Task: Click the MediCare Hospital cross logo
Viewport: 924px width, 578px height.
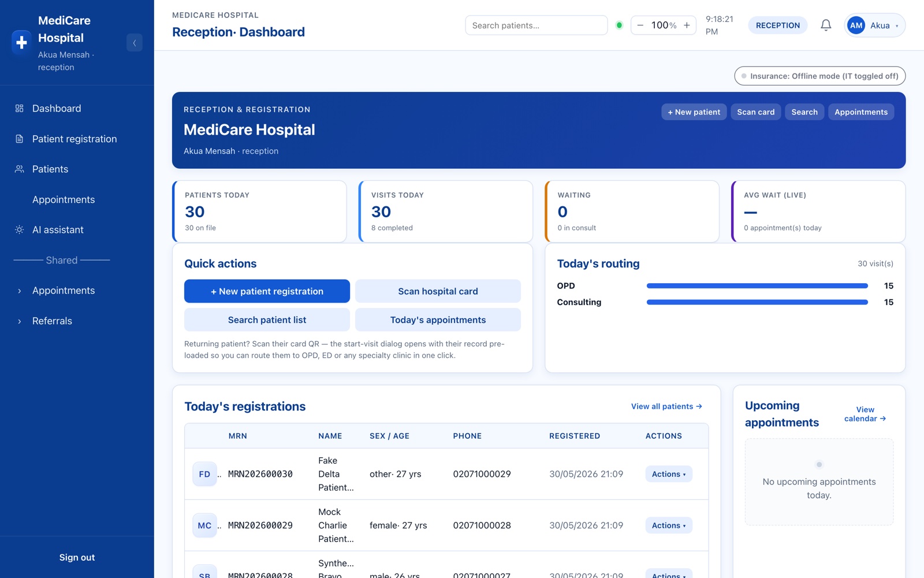Action: point(21,43)
